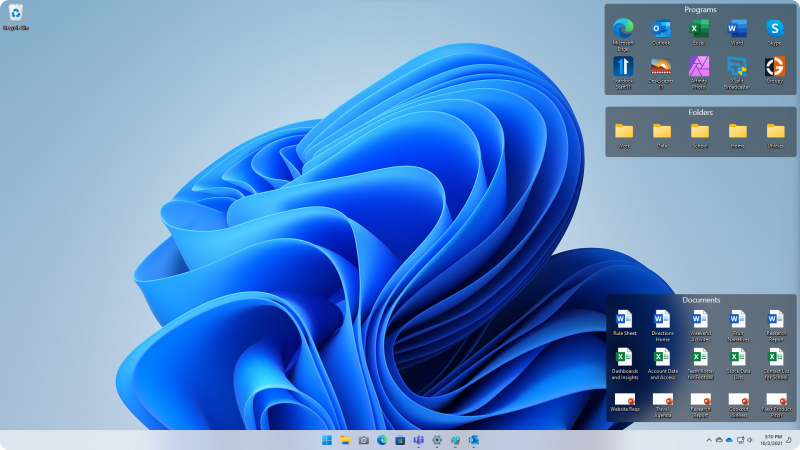Open the Groupy program icon
Screen dimensions: 800x450
(775, 67)
